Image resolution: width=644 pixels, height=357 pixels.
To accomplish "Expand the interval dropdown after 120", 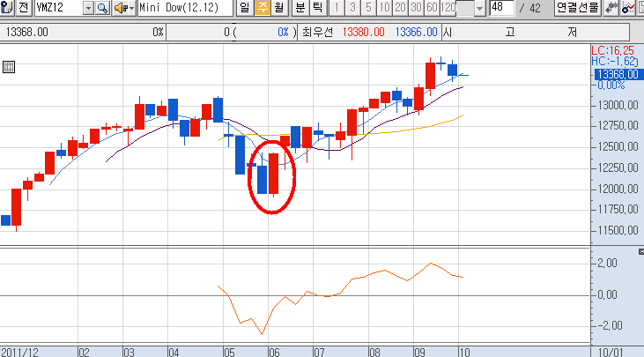I will [479, 8].
